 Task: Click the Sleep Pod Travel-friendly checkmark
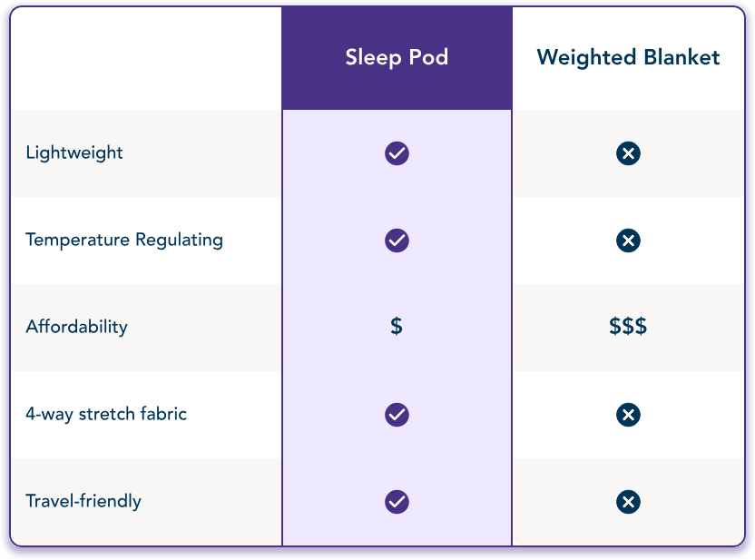[397, 502]
